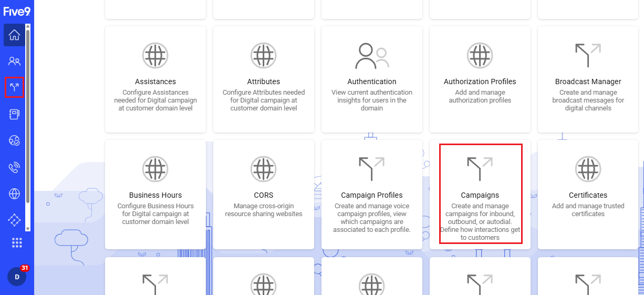Click the arrow icon on Campaign Profiles card
Screen dimensions: 644x295
coord(371,169)
